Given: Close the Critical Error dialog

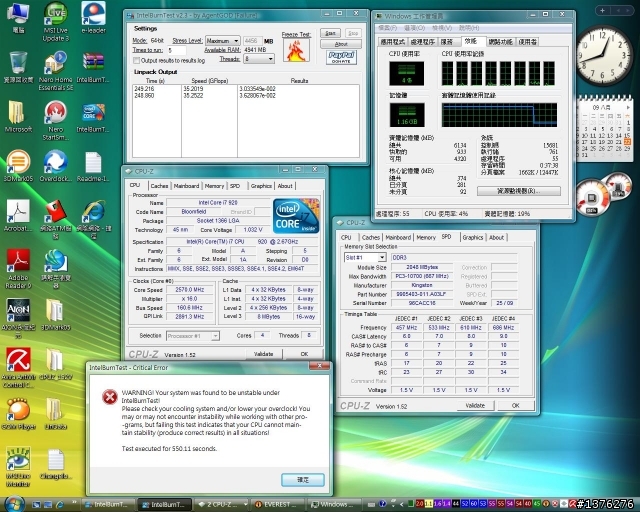Looking at the screenshot, I should point(319,366).
